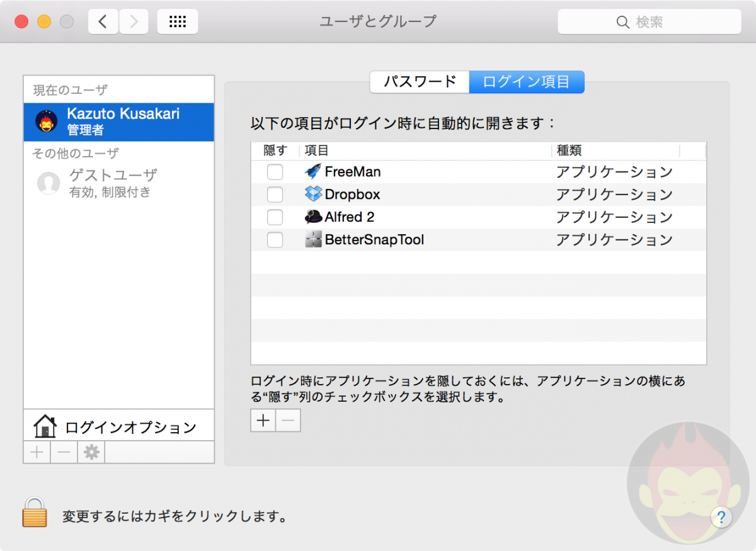Open all preference panes via grid icon
Screen dimensions: 756x551
pyautogui.click(x=177, y=21)
